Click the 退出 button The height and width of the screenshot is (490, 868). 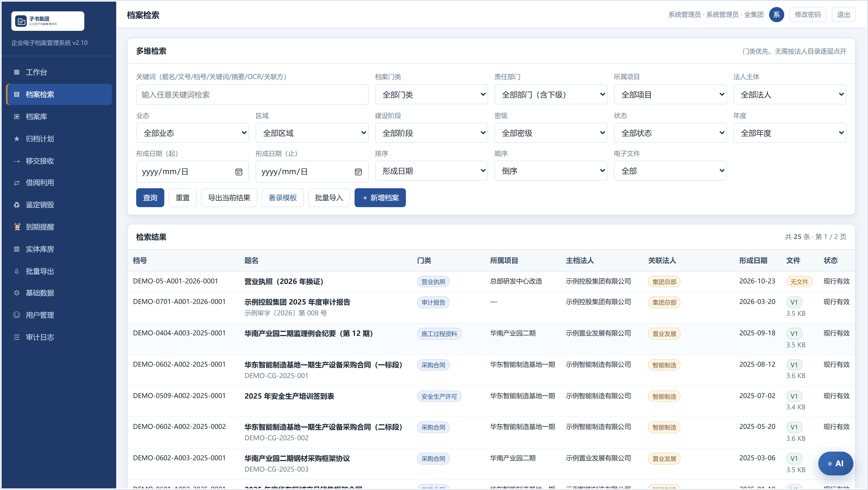[x=843, y=15]
